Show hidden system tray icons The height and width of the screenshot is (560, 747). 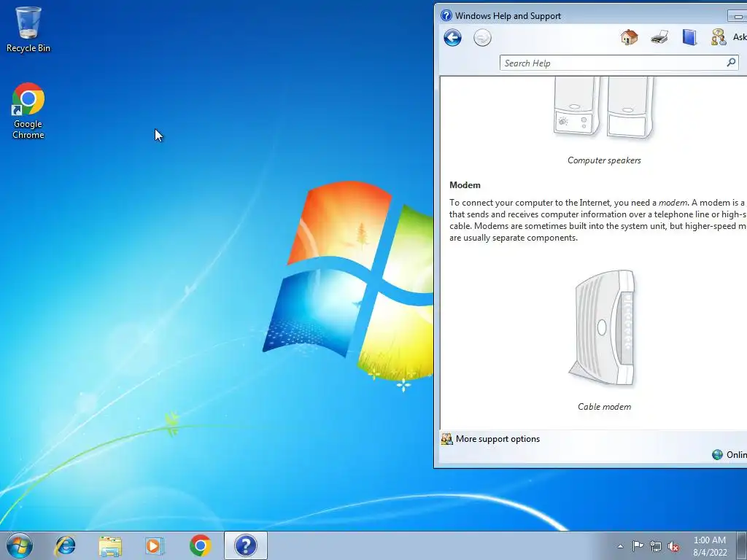coord(620,546)
